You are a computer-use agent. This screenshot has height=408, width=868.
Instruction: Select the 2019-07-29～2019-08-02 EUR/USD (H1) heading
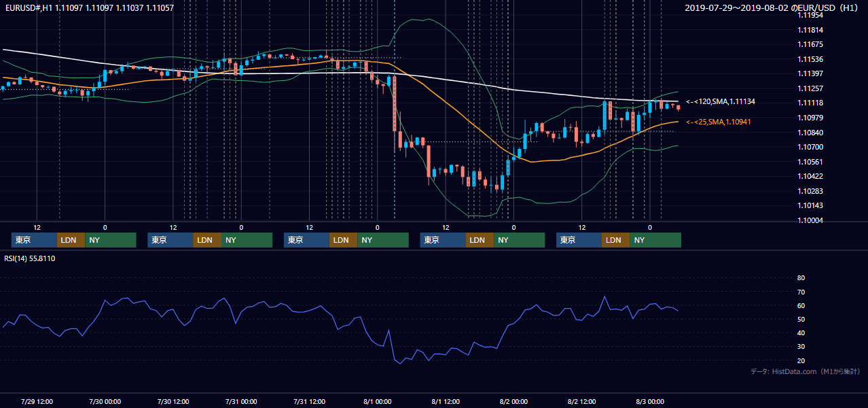point(773,8)
